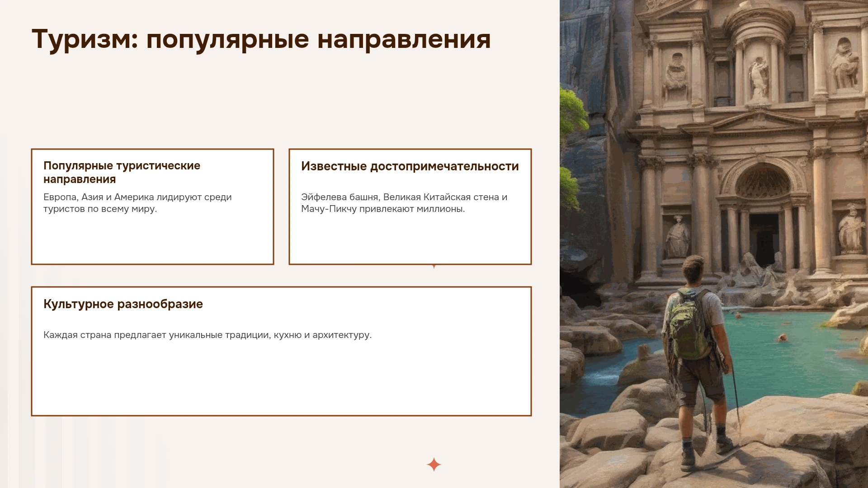Click the text about Эйфелева башня and Мачу-Пикчу
This screenshot has width=868, height=488.
tap(404, 202)
